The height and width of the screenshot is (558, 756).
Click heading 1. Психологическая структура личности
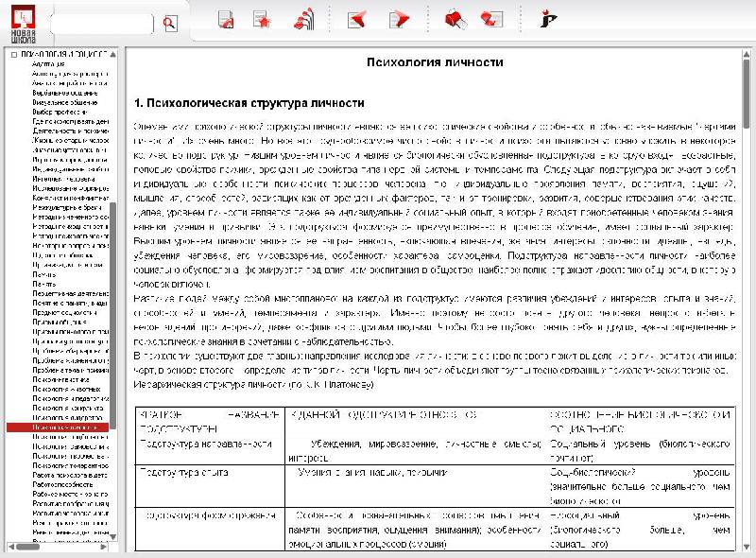(x=249, y=103)
